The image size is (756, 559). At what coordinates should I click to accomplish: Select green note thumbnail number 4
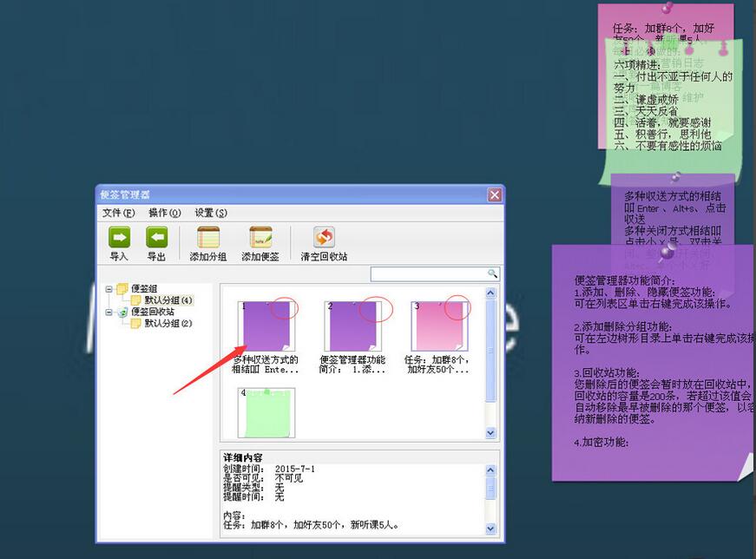pyautogui.click(x=266, y=413)
